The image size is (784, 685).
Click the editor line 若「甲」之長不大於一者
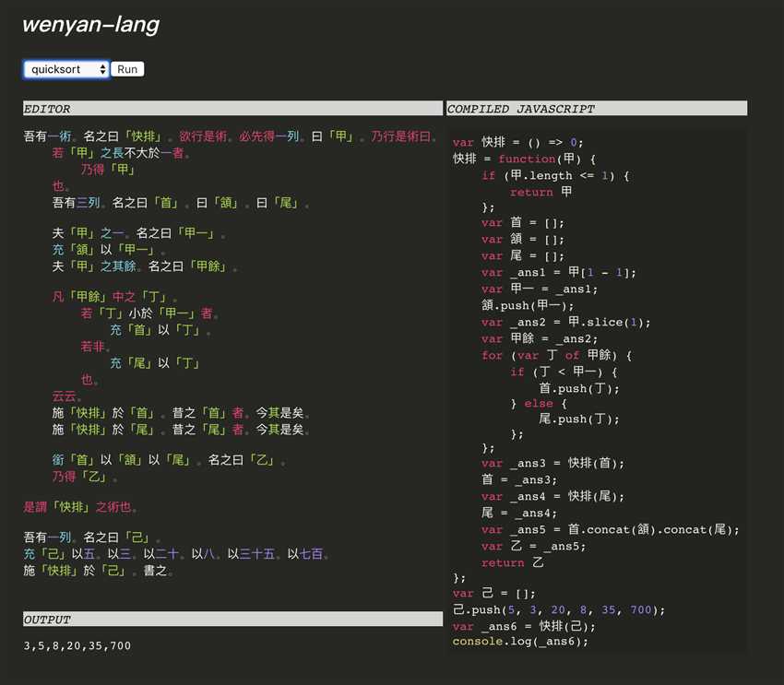pyautogui.click(x=121, y=153)
